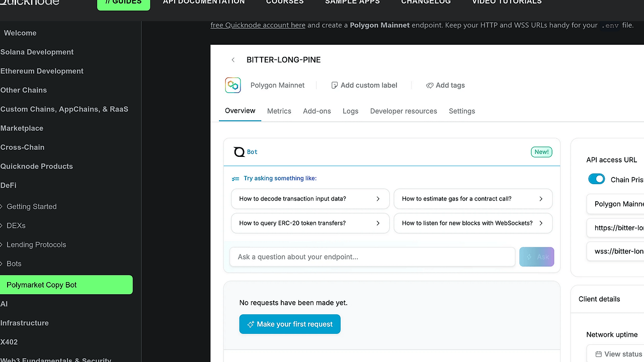Click the API access URL label

pyautogui.click(x=612, y=160)
